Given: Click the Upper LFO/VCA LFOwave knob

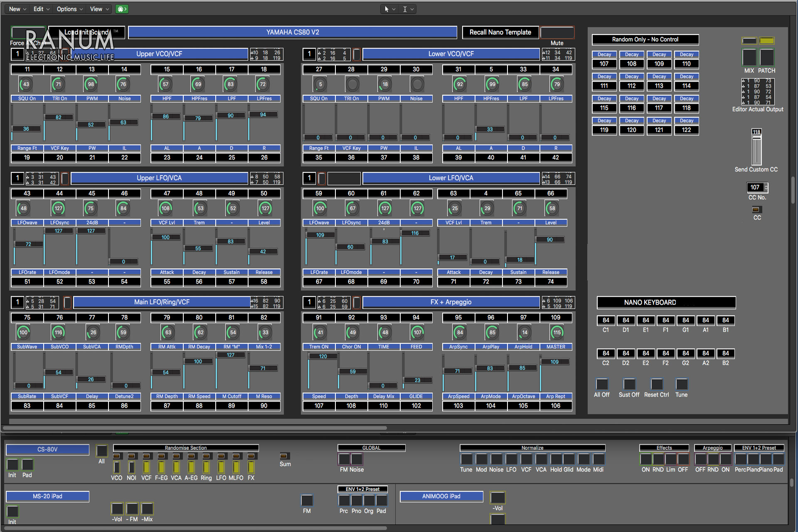Looking at the screenshot, I should click(x=24, y=209).
